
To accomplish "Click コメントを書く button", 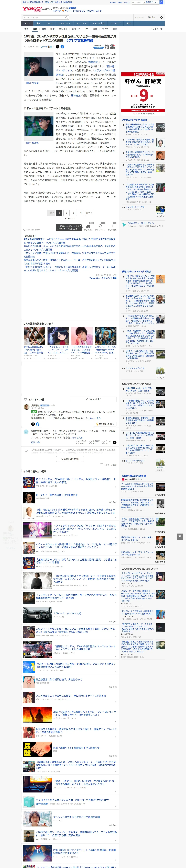I will [x=93, y=399].
